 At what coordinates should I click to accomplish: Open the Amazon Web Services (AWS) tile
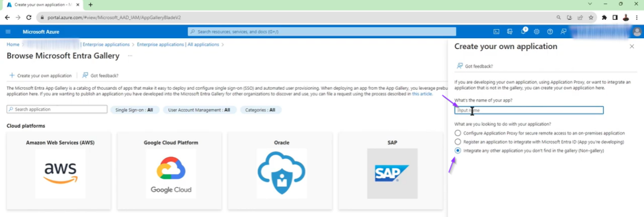coord(58,171)
